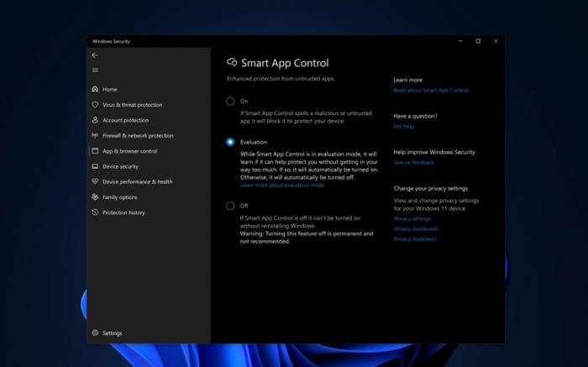Click Change your privacy settings heading
Image resolution: width=588 pixels, height=367 pixels.
coord(430,188)
